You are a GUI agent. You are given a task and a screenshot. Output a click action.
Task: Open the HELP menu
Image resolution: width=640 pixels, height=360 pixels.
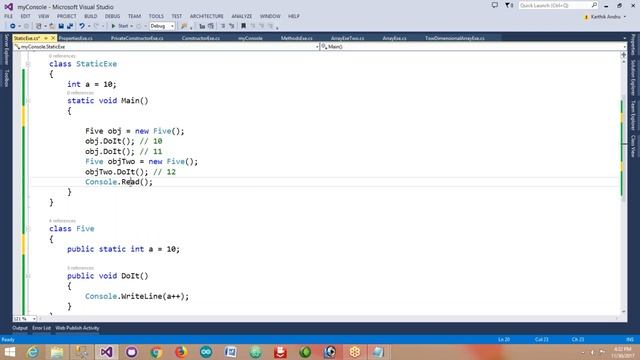(294, 16)
